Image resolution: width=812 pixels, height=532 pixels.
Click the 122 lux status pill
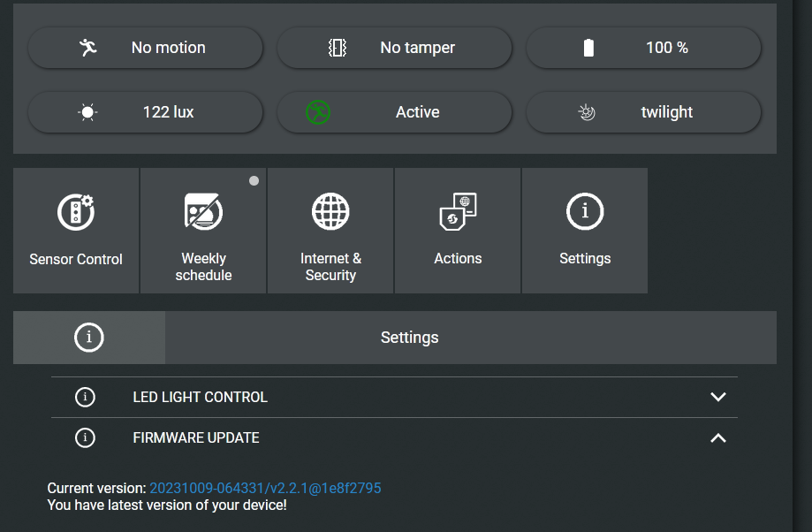(x=146, y=112)
